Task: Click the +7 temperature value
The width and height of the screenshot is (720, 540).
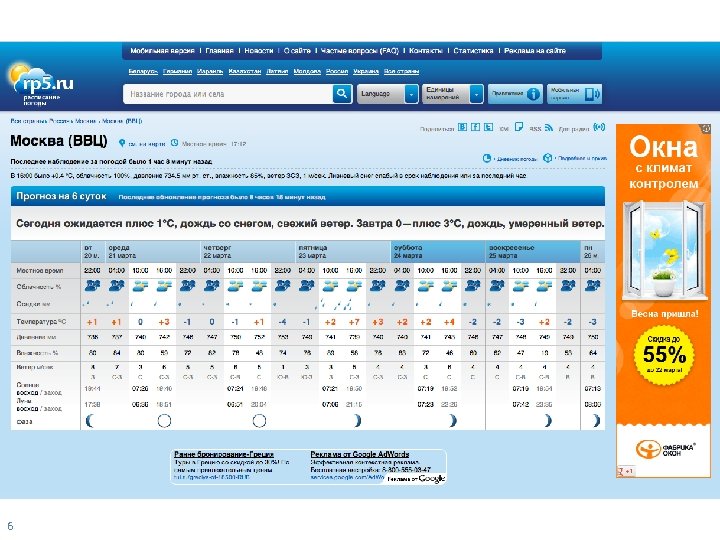Action: [x=354, y=322]
